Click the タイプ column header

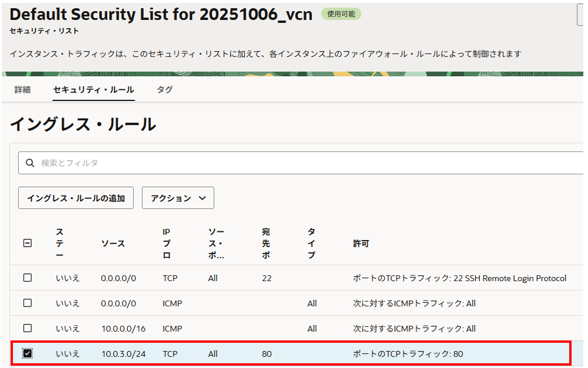(311, 244)
